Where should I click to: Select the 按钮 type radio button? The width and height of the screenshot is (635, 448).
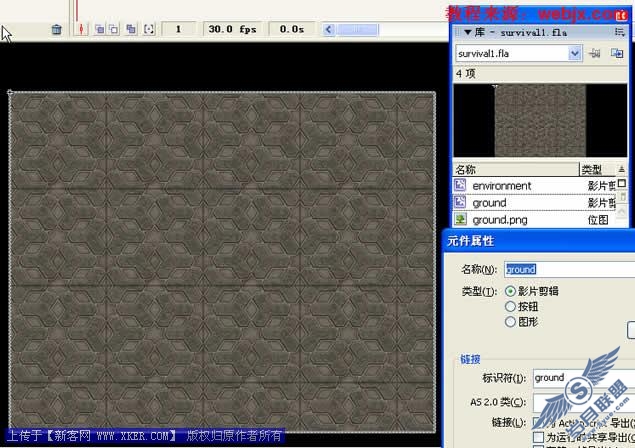pos(510,307)
